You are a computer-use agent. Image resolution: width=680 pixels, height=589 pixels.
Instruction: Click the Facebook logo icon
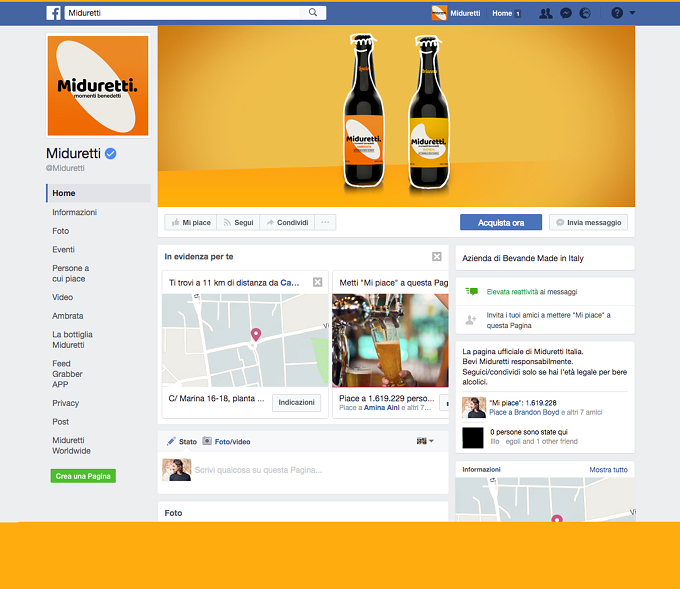[53, 13]
